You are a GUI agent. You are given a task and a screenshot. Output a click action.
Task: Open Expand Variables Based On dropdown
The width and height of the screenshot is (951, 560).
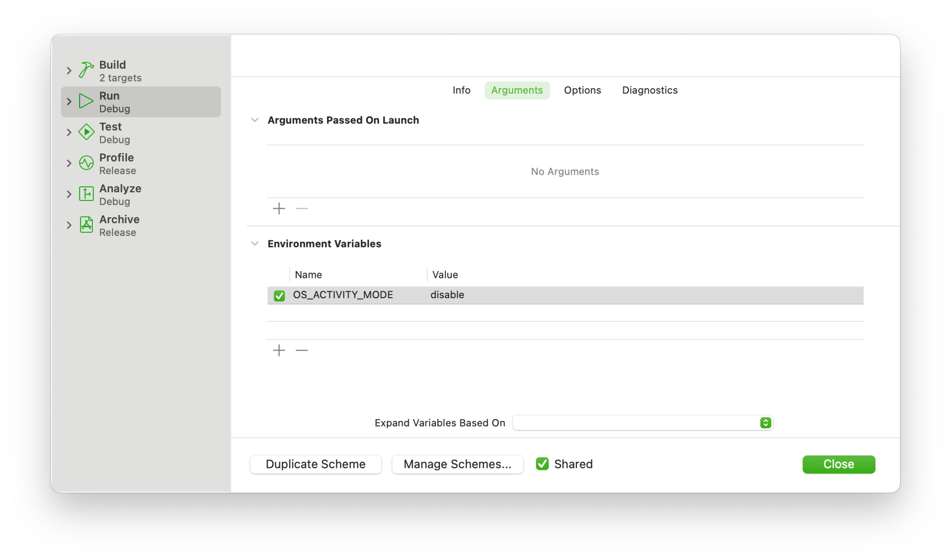pyautogui.click(x=642, y=423)
